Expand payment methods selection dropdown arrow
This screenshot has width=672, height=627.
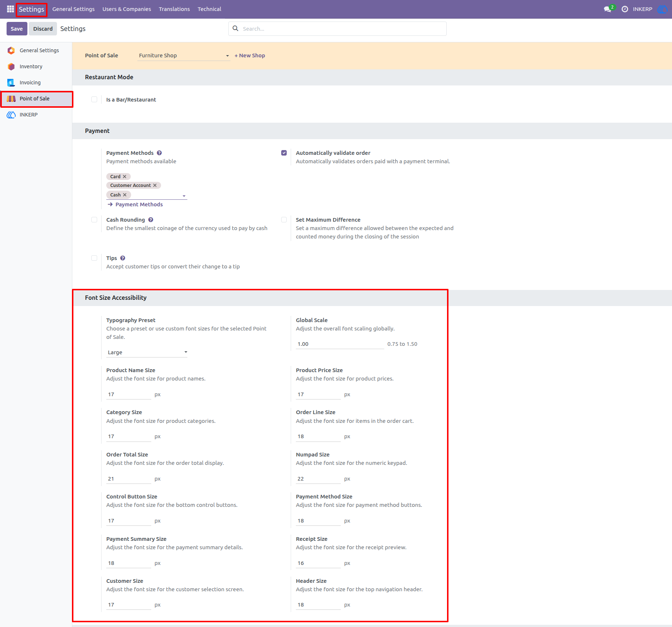click(x=184, y=196)
